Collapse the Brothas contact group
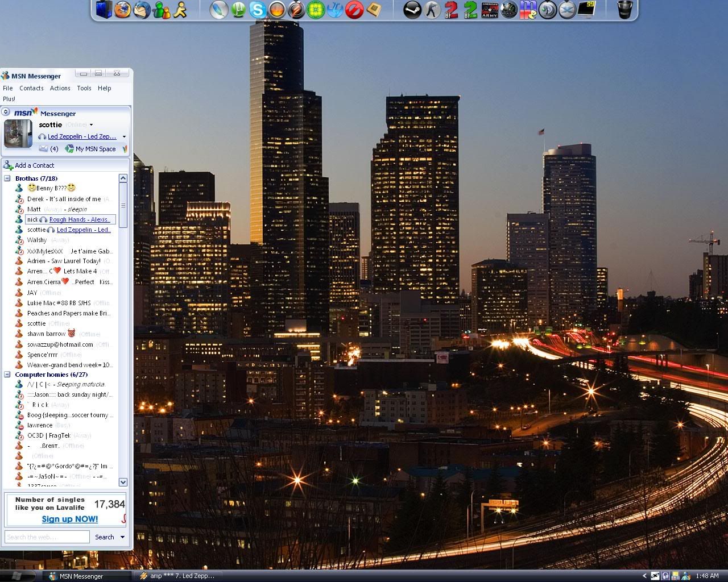The image size is (728, 582). pyautogui.click(x=7, y=178)
